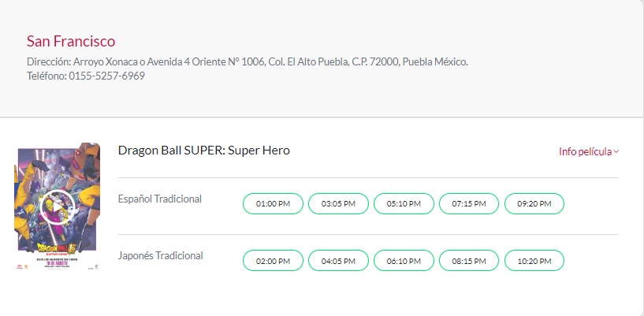This screenshot has width=644, height=316.
Task: Choose the 05:10 PM Español showing
Action: coord(404,203)
